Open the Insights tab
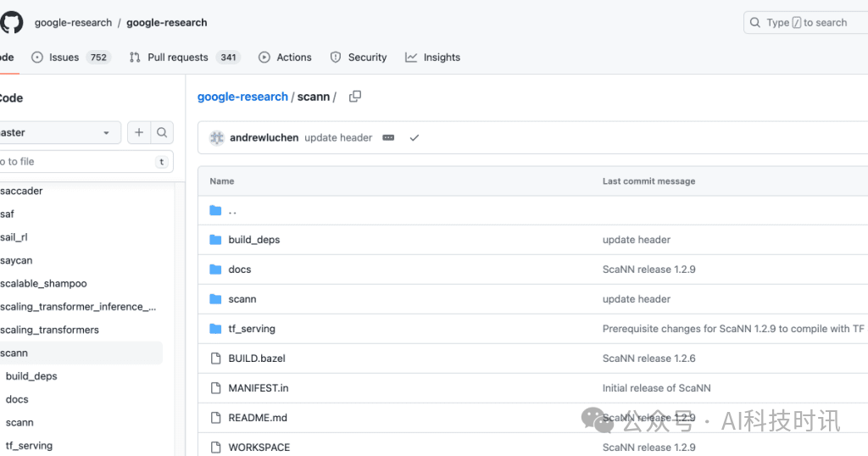868x456 pixels. pyautogui.click(x=432, y=58)
